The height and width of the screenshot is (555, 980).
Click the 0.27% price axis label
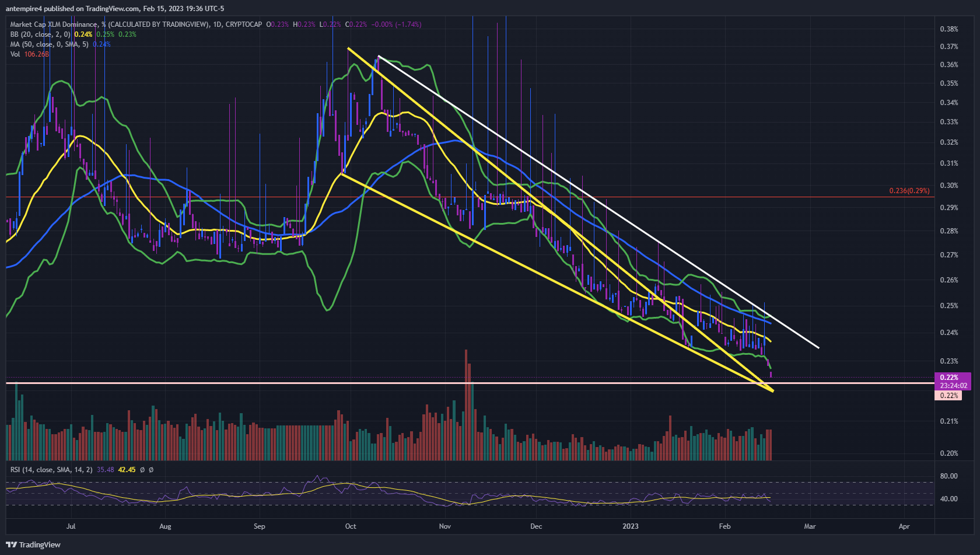[x=949, y=255]
